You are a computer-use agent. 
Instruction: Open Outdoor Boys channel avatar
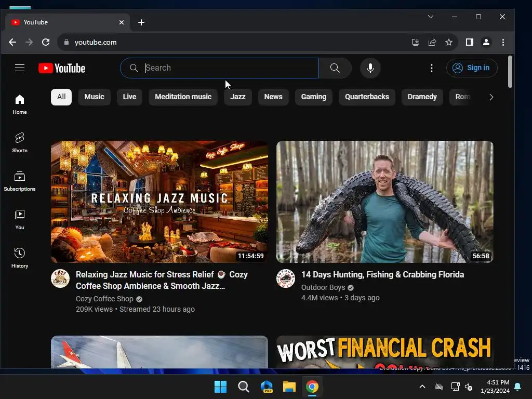(286, 278)
